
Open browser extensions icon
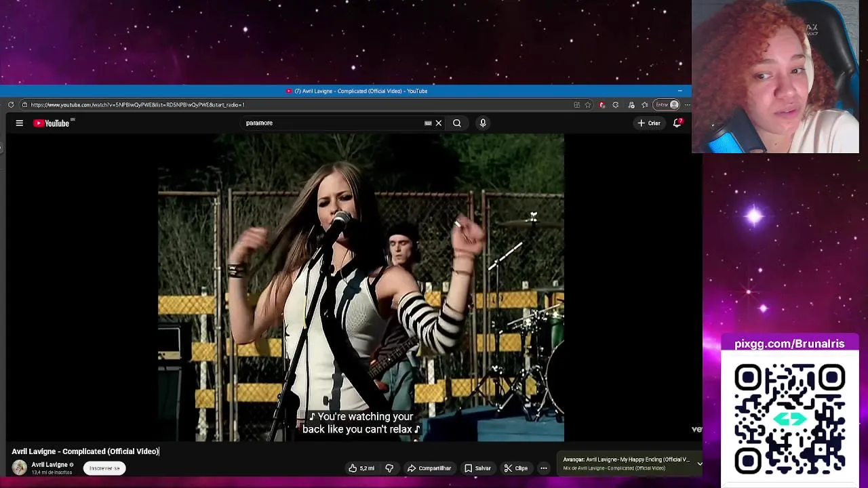631,104
